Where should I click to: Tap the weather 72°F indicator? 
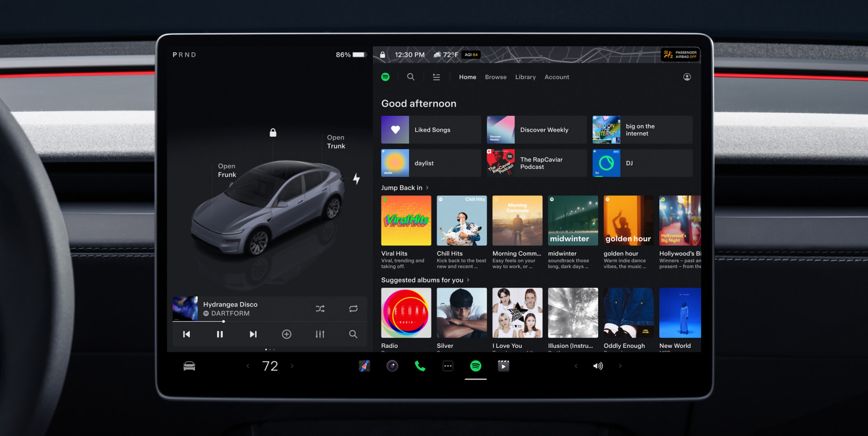(446, 55)
